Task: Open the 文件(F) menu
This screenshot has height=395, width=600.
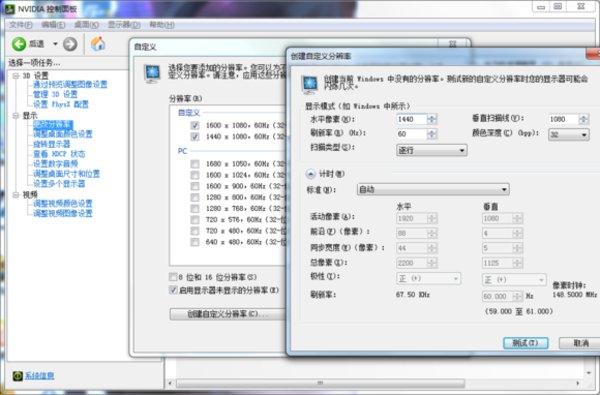Action: coord(21,25)
